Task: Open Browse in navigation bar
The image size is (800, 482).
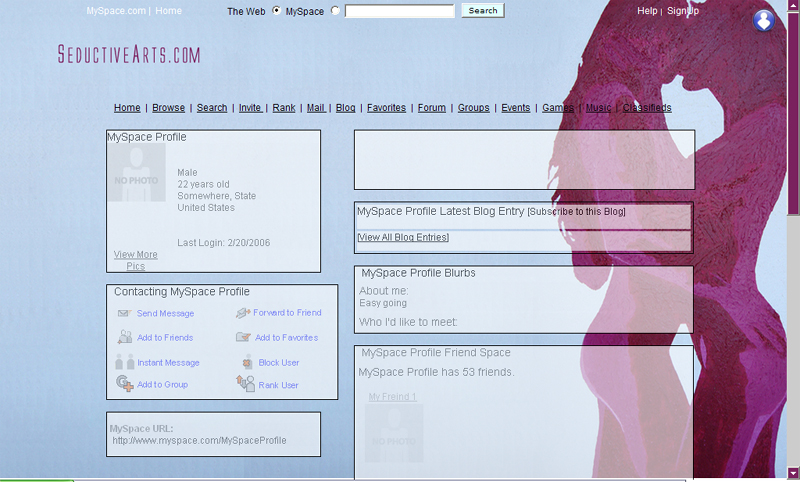Action: [x=168, y=108]
